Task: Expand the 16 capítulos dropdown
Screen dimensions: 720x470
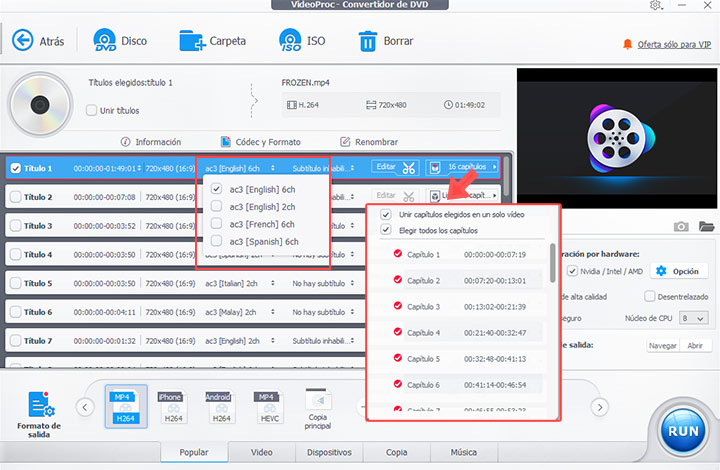Action: (463, 168)
